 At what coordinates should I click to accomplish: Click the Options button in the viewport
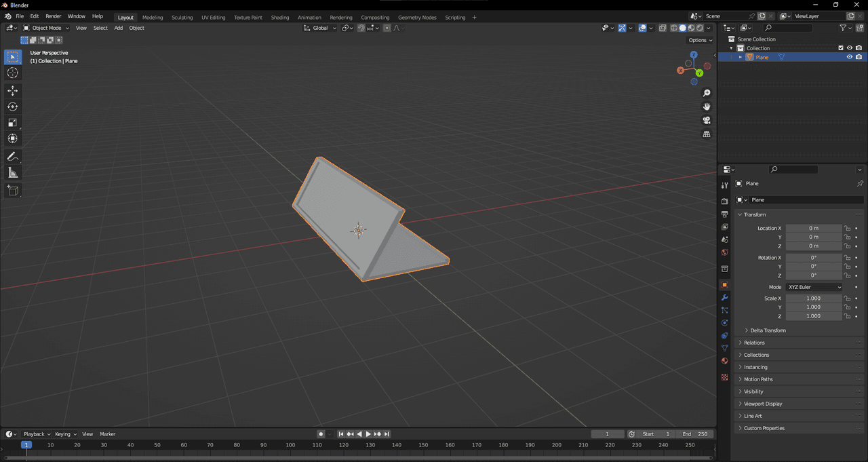(x=700, y=40)
